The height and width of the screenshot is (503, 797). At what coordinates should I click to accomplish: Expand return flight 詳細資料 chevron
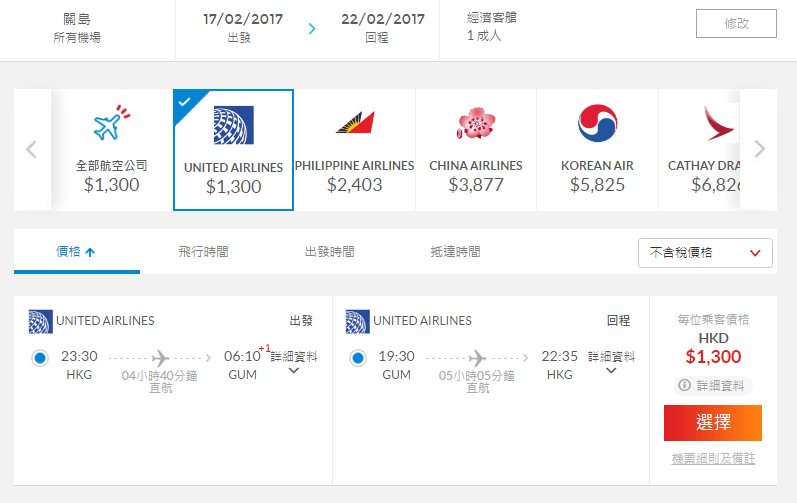(611, 370)
